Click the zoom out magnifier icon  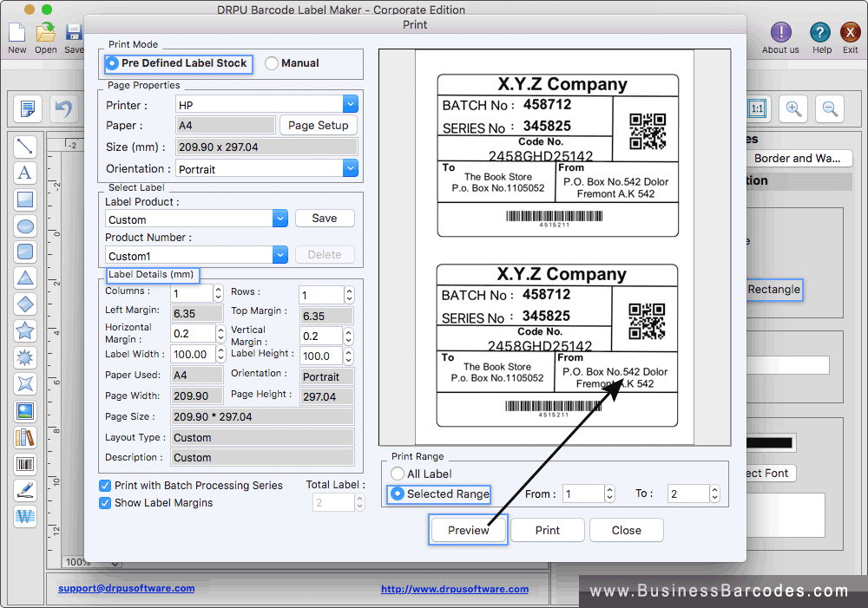pos(830,108)
